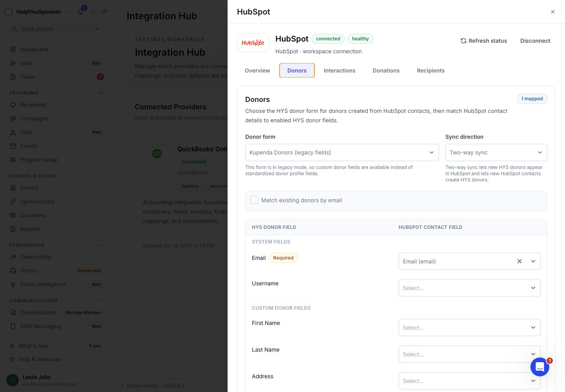This screenshot has height=392, width=565.
Task: Click the Disconnect button
Action: [535, 41]
